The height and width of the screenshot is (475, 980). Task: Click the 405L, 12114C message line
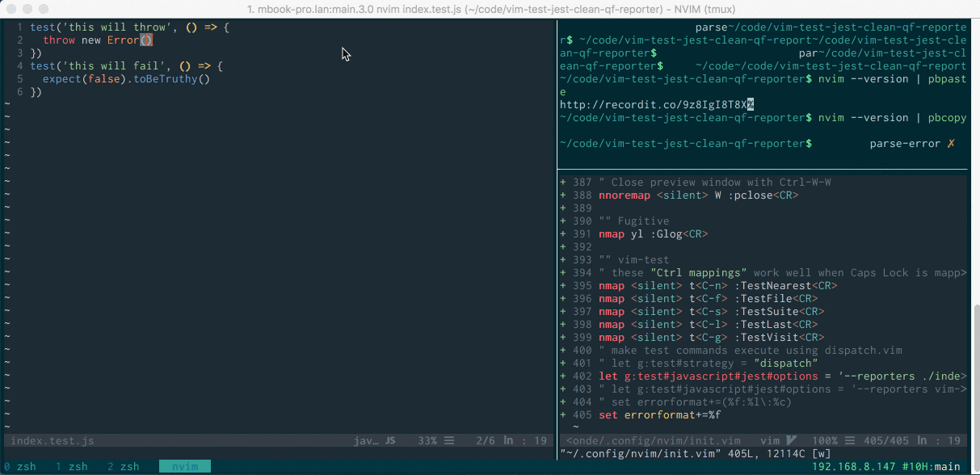coord(696,454)
